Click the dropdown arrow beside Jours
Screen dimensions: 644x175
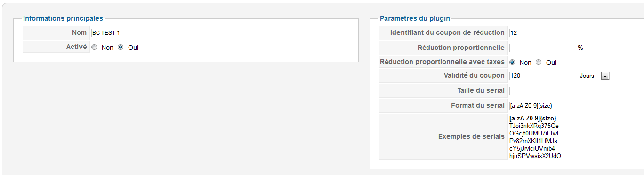coord(605,76)
